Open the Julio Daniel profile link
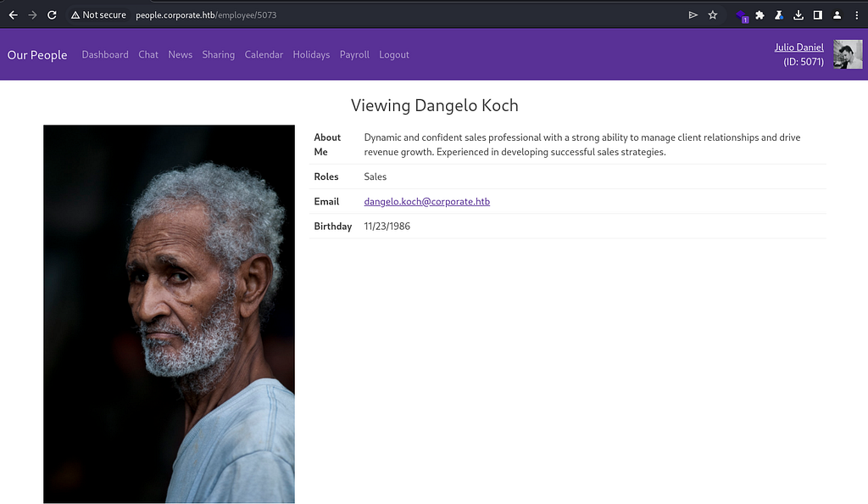 pos(798,47)
